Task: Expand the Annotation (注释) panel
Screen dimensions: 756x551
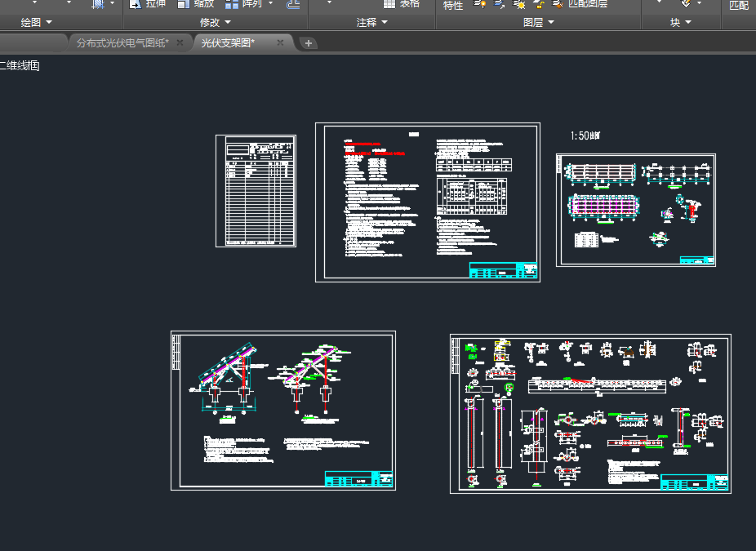Action: 371,22
